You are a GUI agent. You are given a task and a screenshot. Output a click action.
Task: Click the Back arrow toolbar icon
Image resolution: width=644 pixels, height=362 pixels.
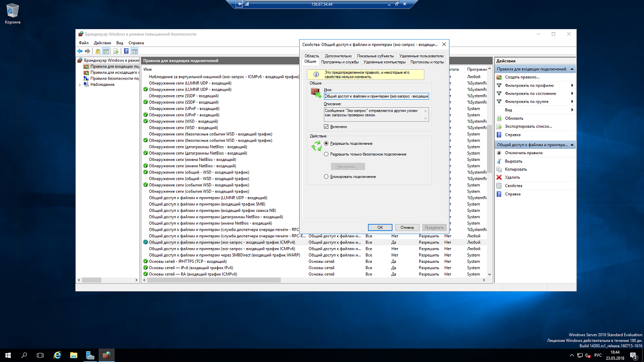click(80, 51)
